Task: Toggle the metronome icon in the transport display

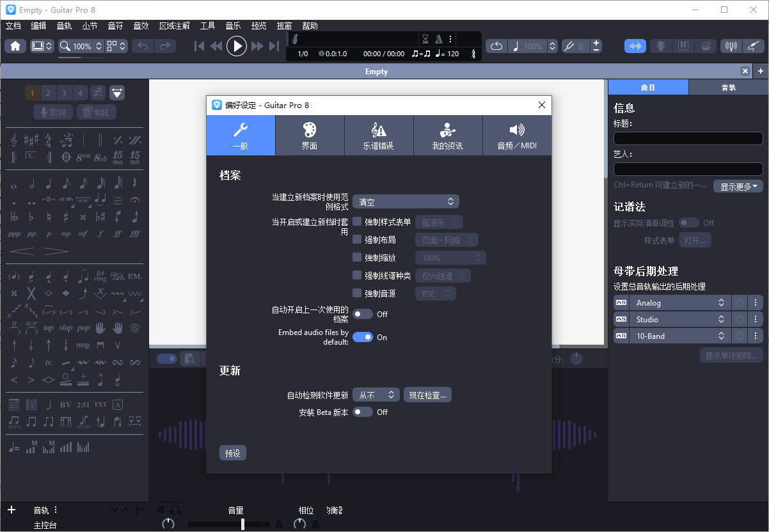Action: [439, 38]
